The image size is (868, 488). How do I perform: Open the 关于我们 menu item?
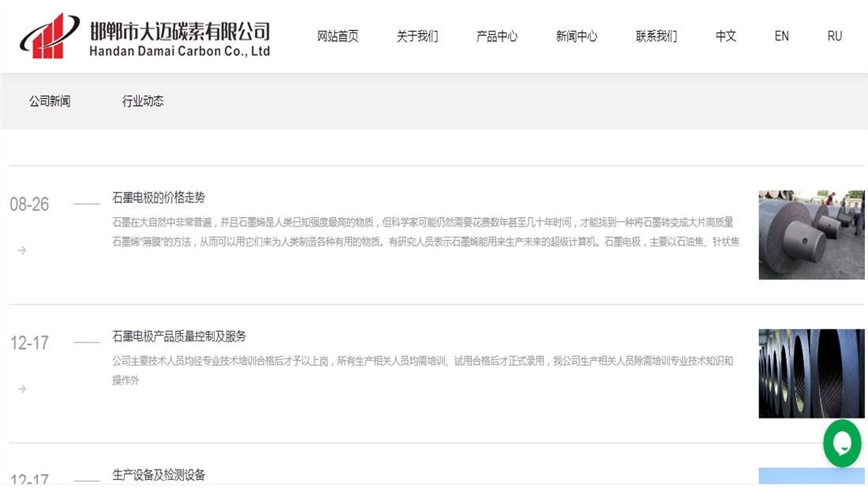tap(417, 36)
